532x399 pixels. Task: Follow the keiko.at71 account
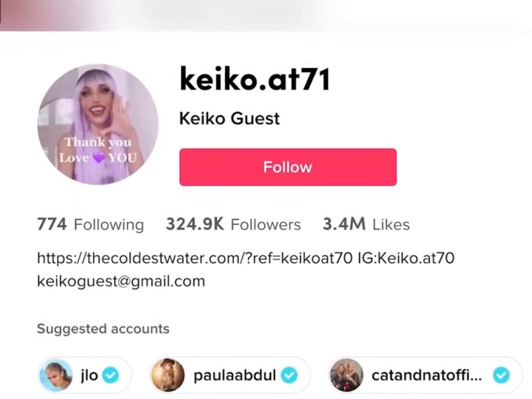pos(288,167)
